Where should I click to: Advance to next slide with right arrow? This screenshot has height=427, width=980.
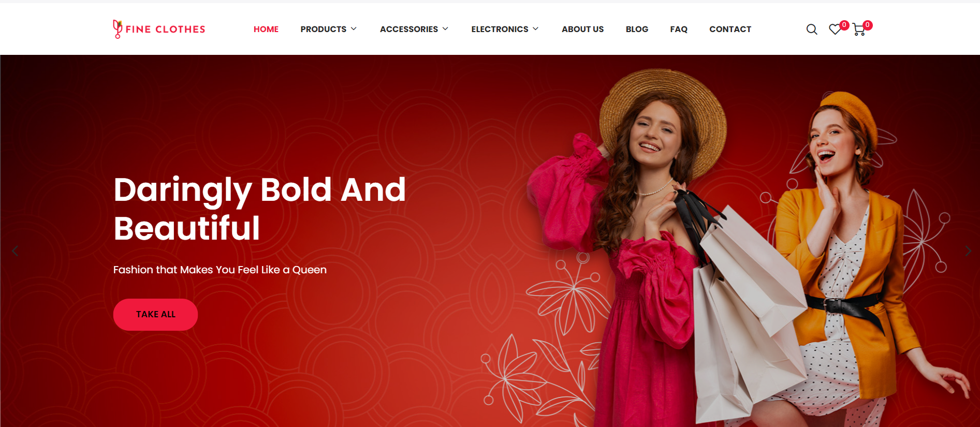tap(968, 251)
